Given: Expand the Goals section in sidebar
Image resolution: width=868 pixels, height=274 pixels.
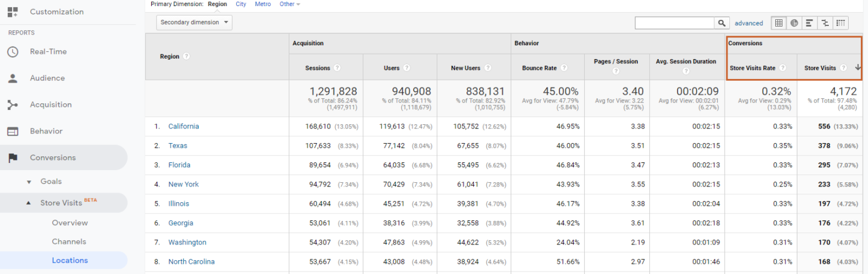Looking at the screenshot, I should pyautogui.click(x=30, y=182).
